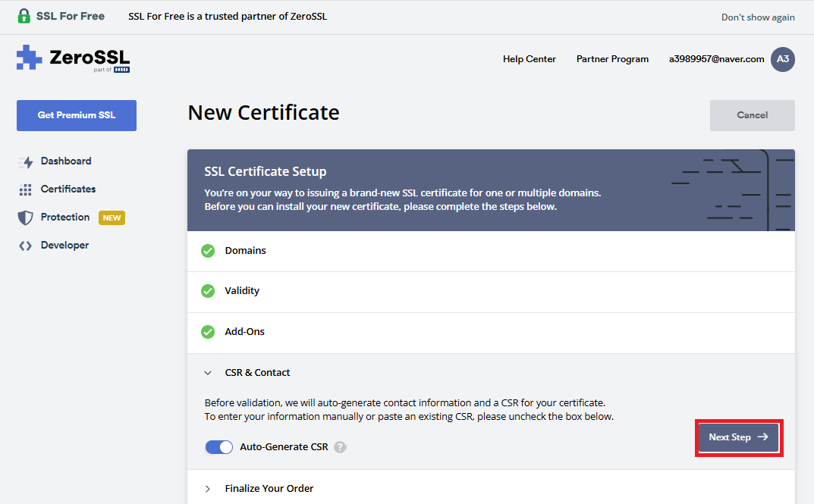This screenshot has width=814, height=504.
Task: Expand the Add-Ons step
Action: 491,333
